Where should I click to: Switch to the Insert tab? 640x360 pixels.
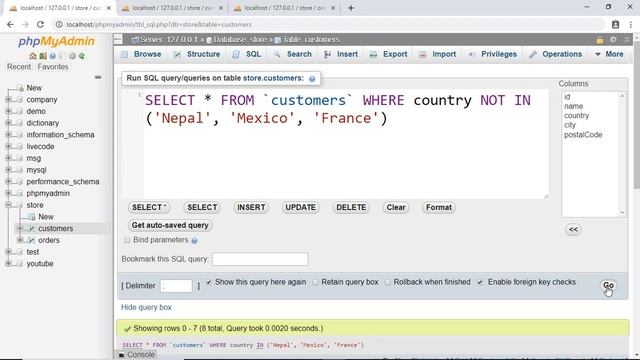coord(340,54)
